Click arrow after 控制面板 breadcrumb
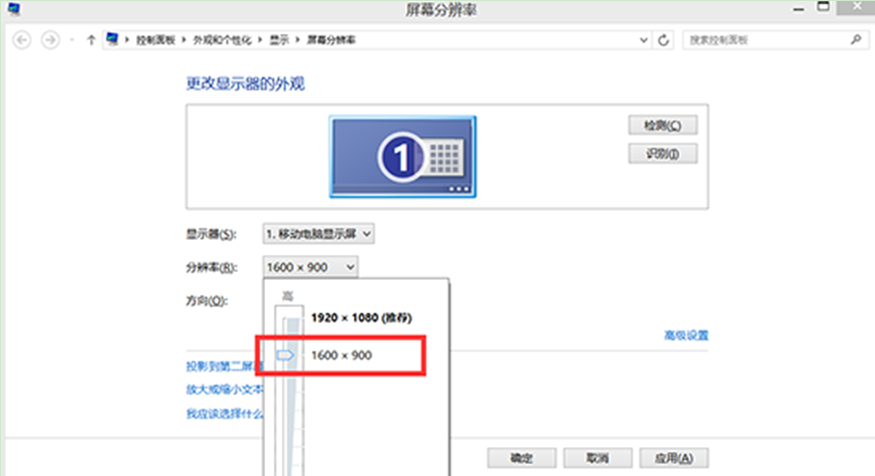 coord(184,40)
